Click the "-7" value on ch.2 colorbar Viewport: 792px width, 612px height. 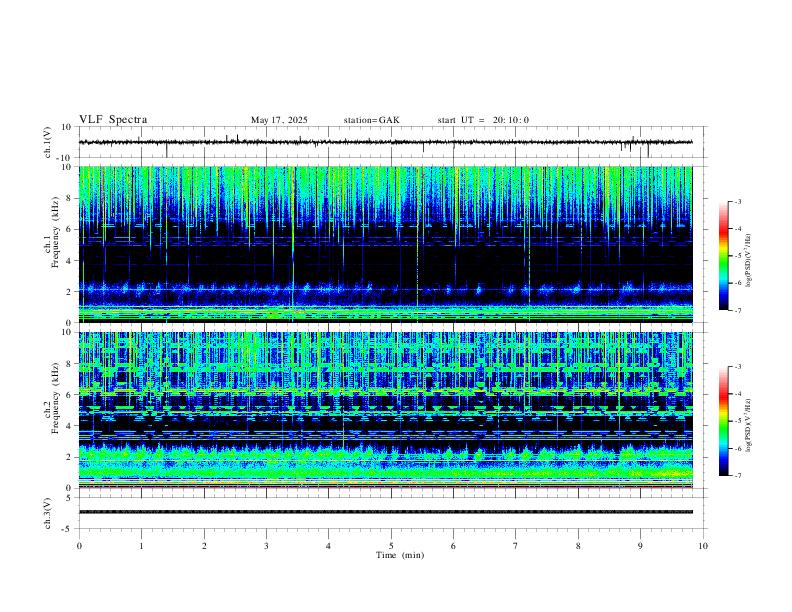tap(737, 476)
